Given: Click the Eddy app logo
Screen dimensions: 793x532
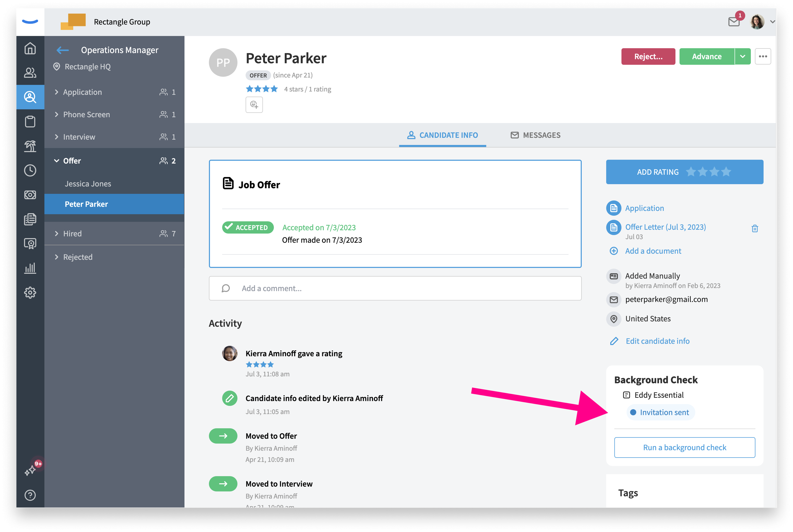Looking at the screenshot, I should click(x=30, y=22).
